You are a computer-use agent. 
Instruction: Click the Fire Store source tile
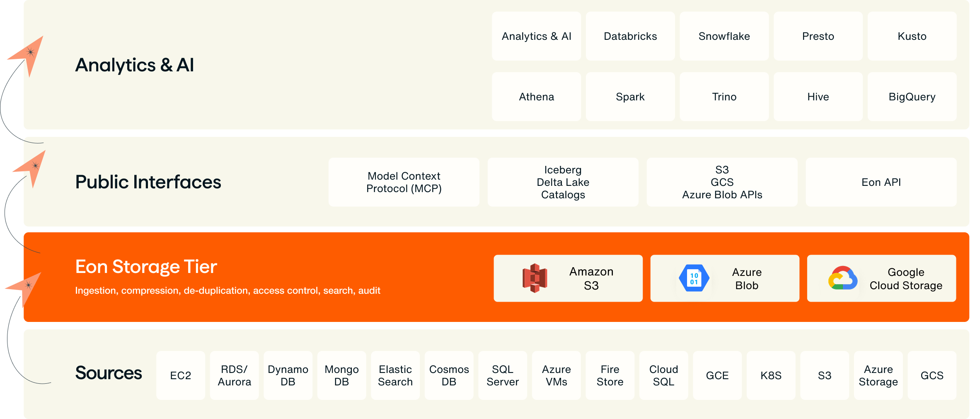610,375
